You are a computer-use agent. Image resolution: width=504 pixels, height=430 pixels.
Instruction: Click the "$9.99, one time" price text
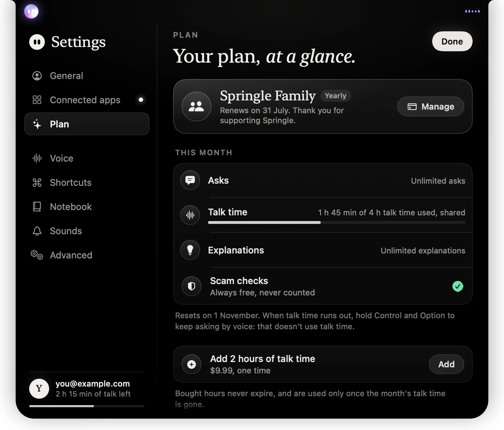coord(240,371)
